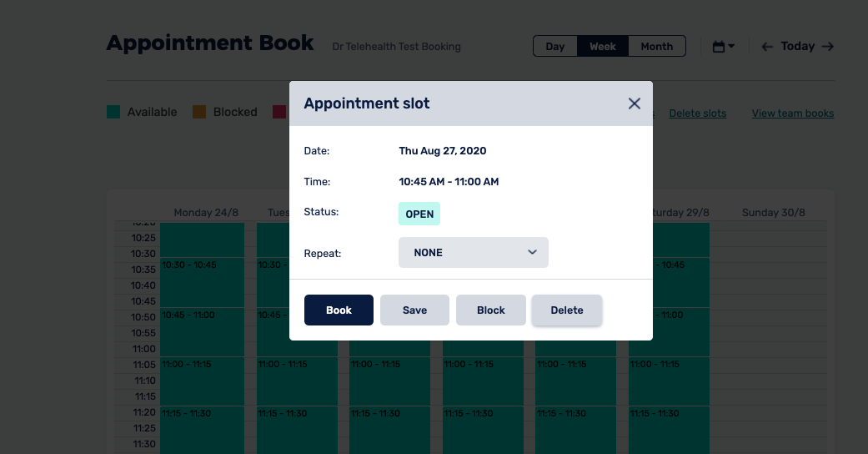Delete this appointment slot
The width and height of the screenshot is (868, 454).
567,310
